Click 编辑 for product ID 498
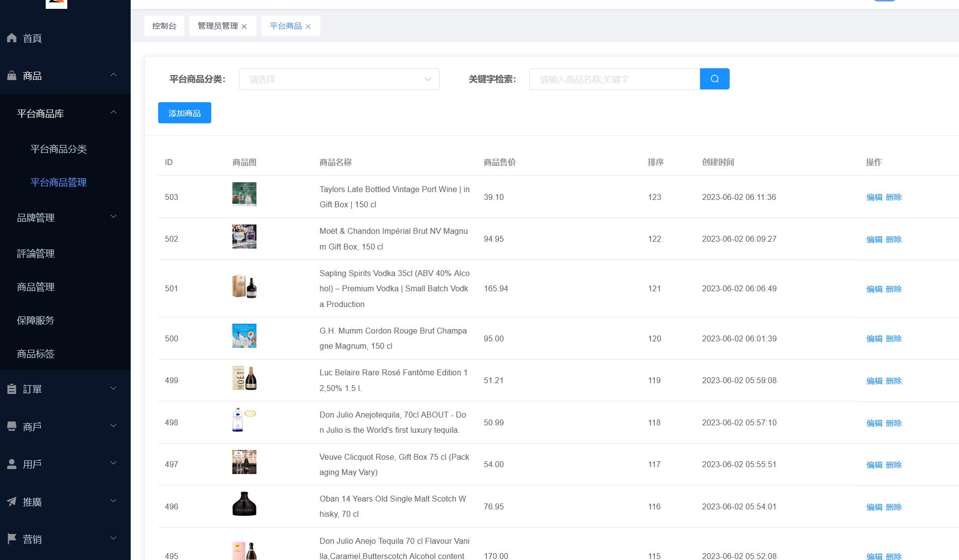The width and height of the screenshot is (959, 560). (874, 423)
